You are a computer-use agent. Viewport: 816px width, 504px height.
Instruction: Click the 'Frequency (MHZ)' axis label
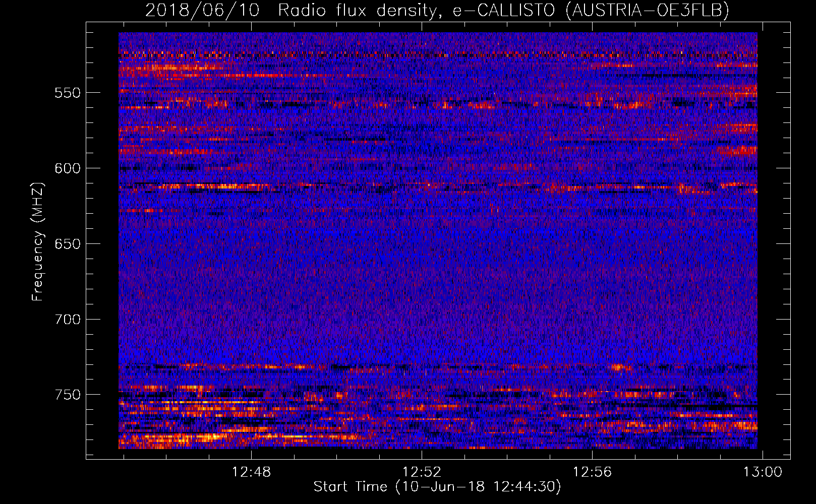tap(38, 242)
